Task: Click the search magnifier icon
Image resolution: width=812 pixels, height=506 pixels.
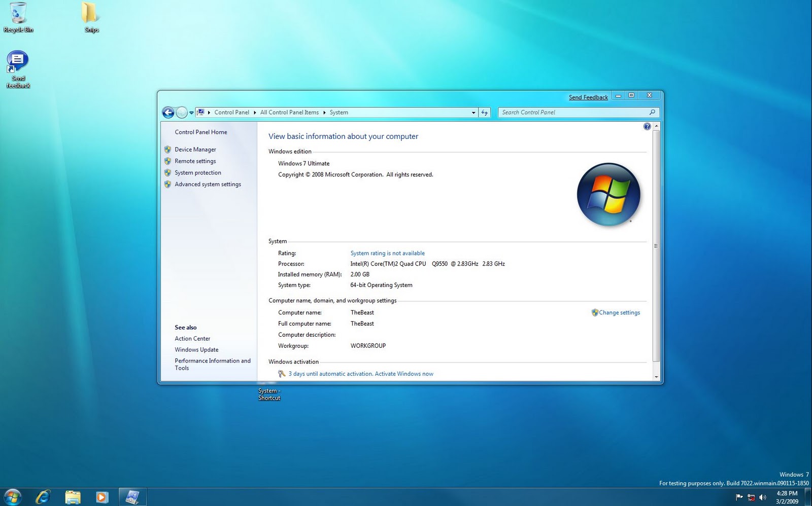Action: (x=653, y=112)
